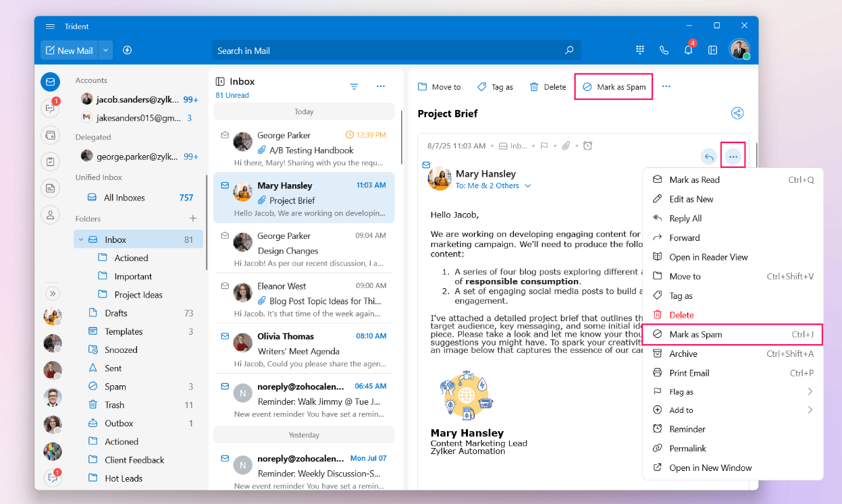Click Mark as Spam in the email toolbar
The image size is (842, 504).
click(614, 87)
